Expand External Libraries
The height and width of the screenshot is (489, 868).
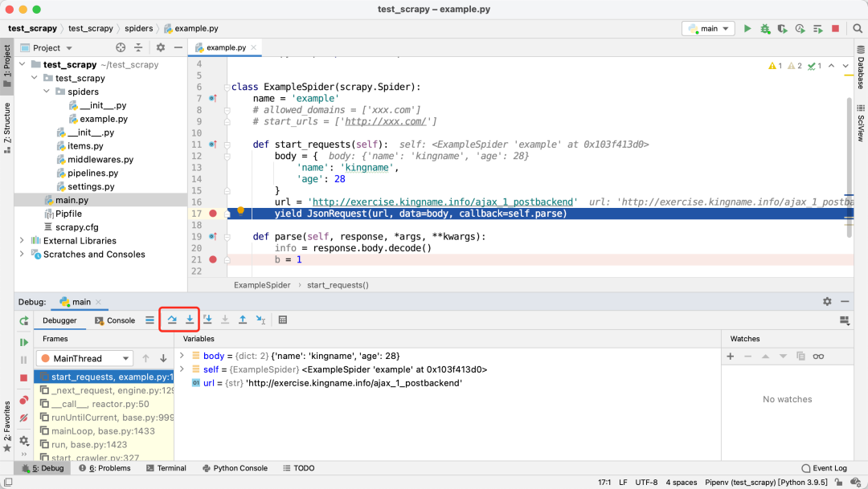click(23, 241)
